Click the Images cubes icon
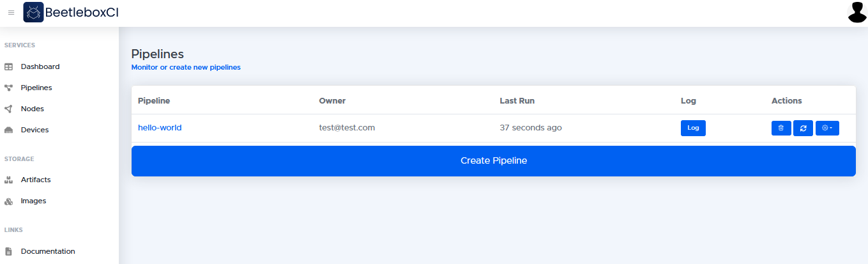 (9, 201)
